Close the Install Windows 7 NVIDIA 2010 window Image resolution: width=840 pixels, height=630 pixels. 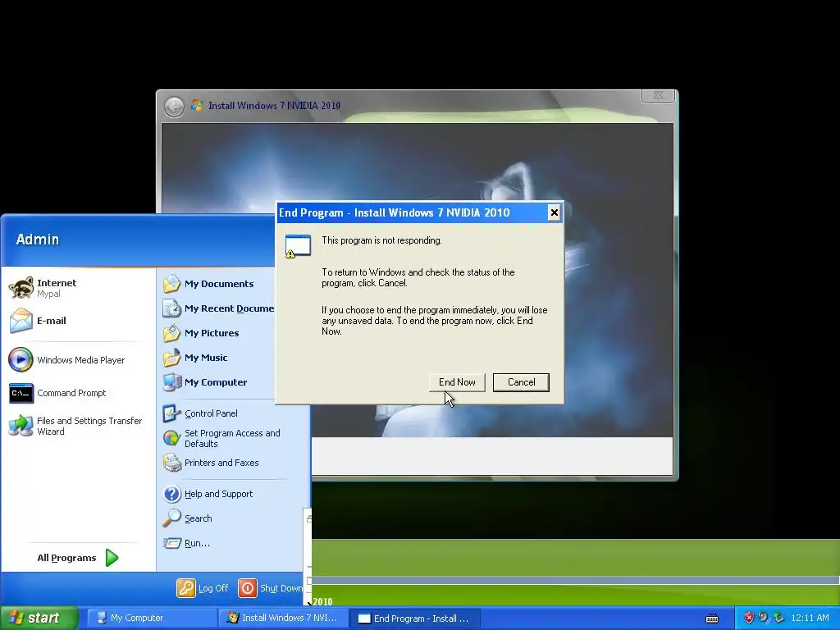pos(658,95)
